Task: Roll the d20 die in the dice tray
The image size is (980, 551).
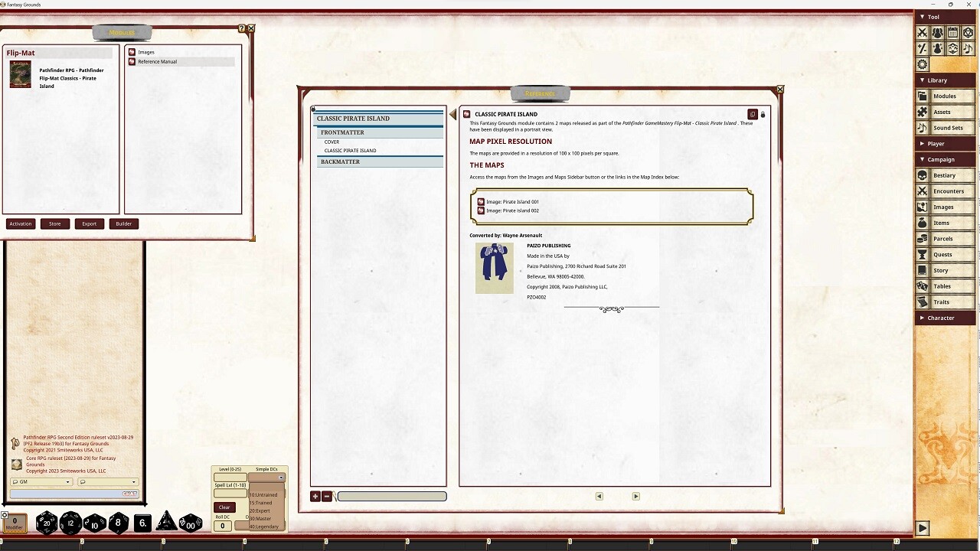Action: (46, 523)
